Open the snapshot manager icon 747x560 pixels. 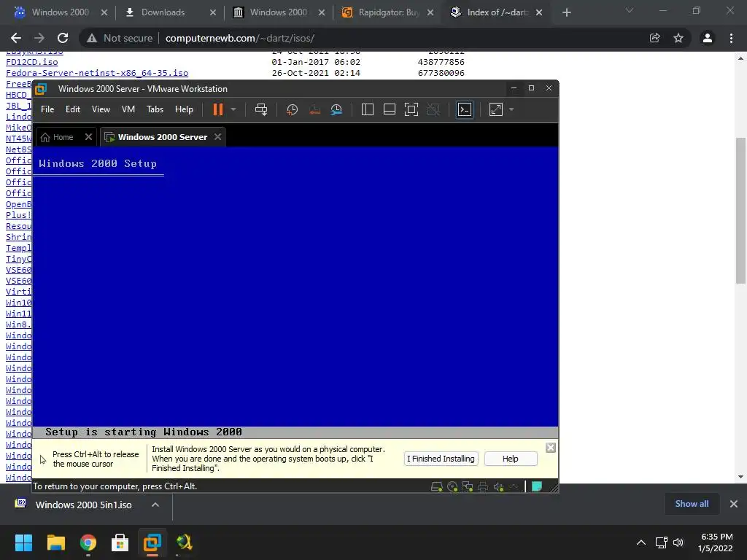pos(336,109)
